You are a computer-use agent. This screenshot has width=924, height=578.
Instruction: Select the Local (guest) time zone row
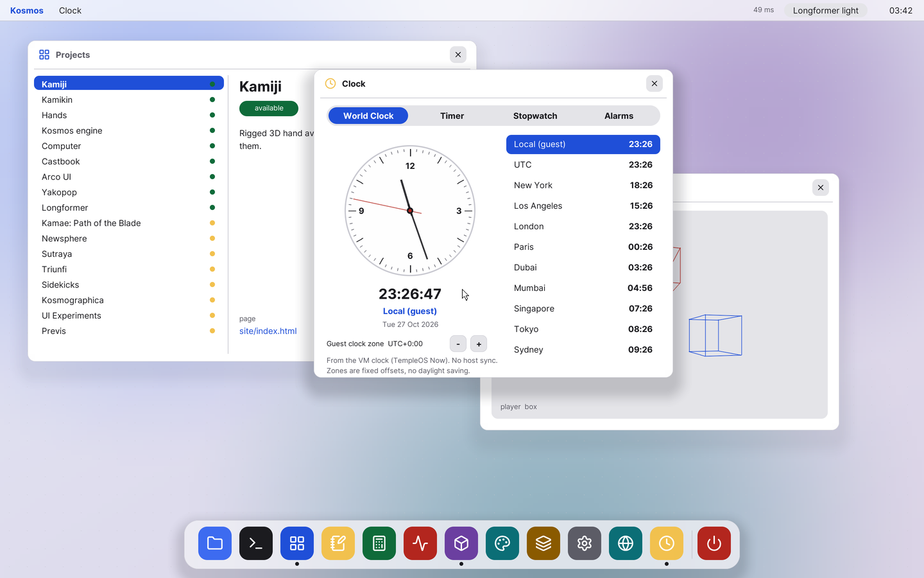point(583,144)
